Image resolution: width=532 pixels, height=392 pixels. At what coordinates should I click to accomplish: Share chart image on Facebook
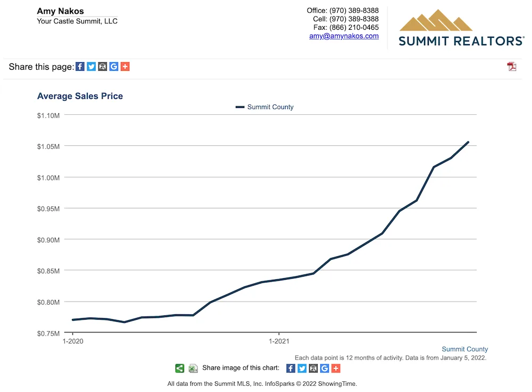click(291, 368)
